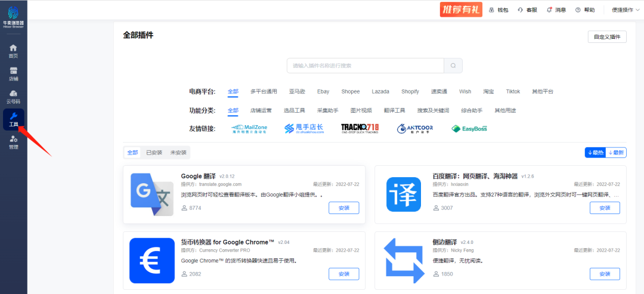Open the ANTCOOR partner link
Screen dimensions: 644x294
pos(415,129)
